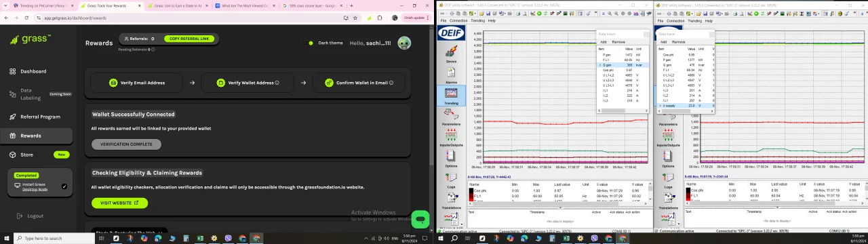This screenshot has height=244, width=868.
Task: Open Trending menu in right DEIF window
Action: pyautogui.click(x=695, y=20)
